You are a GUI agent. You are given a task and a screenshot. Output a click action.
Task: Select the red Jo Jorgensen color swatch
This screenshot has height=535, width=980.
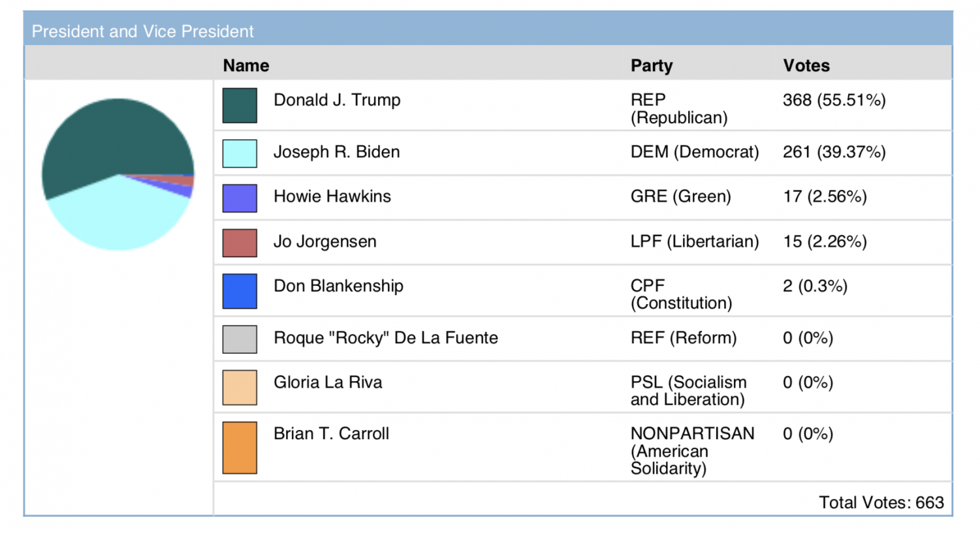click(x=240, y=243)
